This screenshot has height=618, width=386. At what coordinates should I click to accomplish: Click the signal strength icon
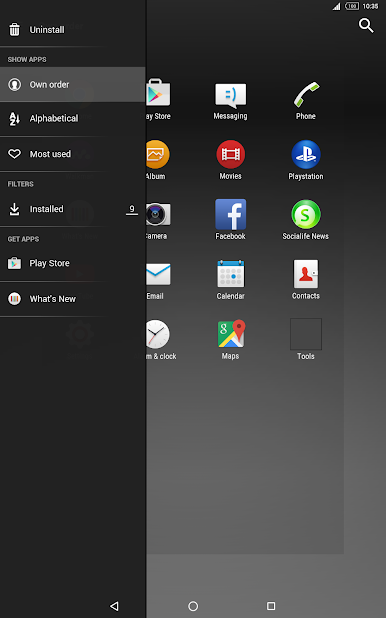tap(336, 6)
